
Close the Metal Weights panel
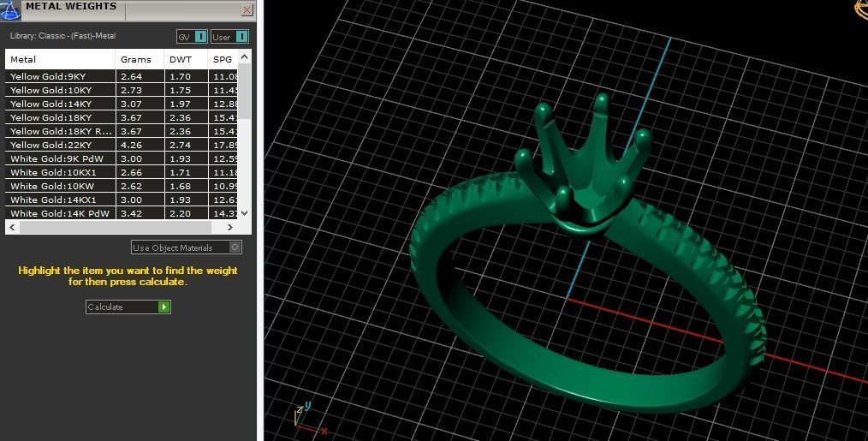247,9
